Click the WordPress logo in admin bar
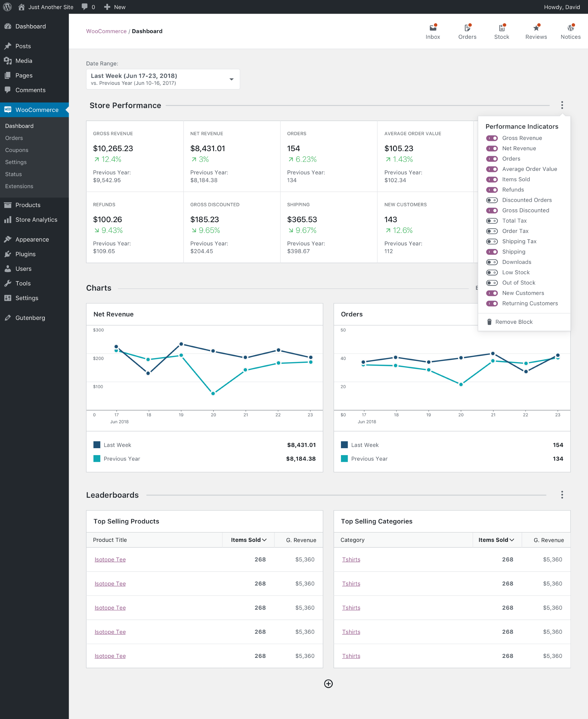 tap(7, 7)
